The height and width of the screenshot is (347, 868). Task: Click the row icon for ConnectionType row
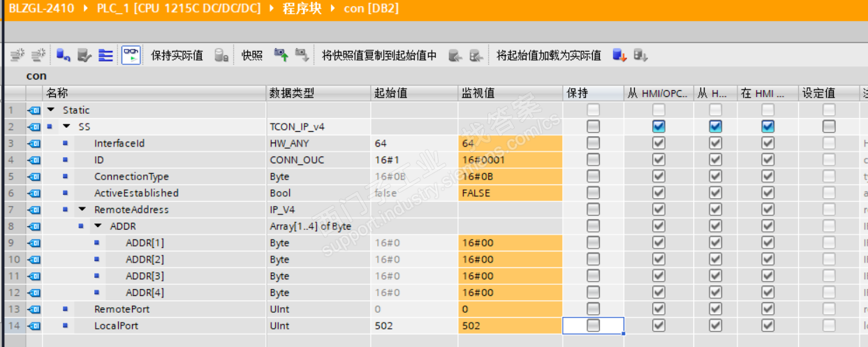34,177
